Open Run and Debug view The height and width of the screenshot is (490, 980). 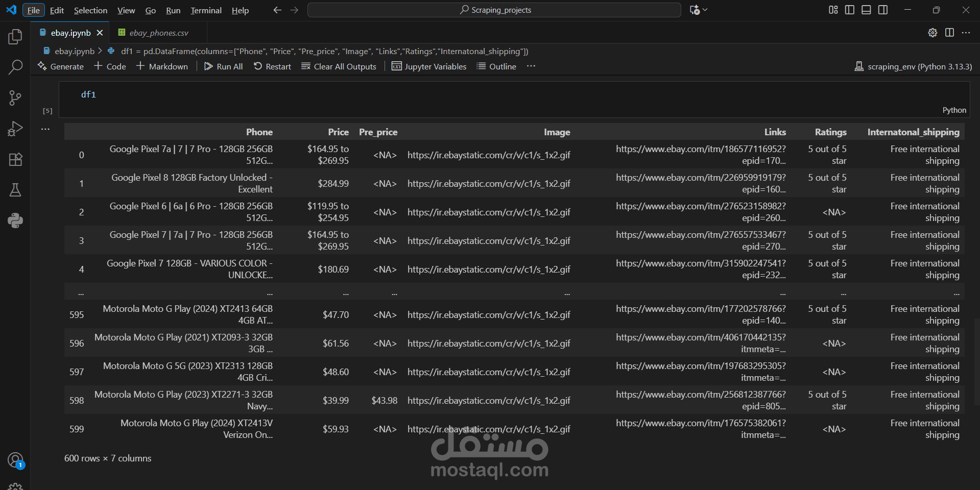tap(15, 129)
